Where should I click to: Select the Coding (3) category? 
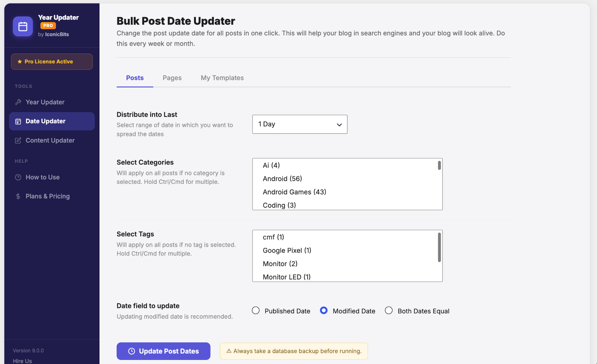click(345, 205)
